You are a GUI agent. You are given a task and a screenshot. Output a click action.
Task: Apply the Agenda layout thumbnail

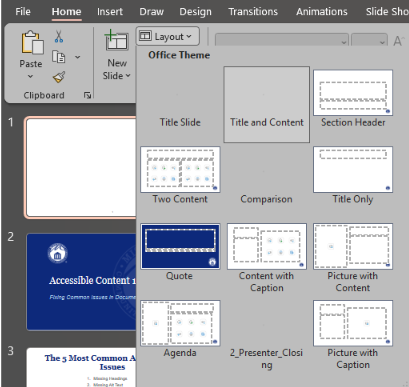pyautogui.click(x=180, y=323)
